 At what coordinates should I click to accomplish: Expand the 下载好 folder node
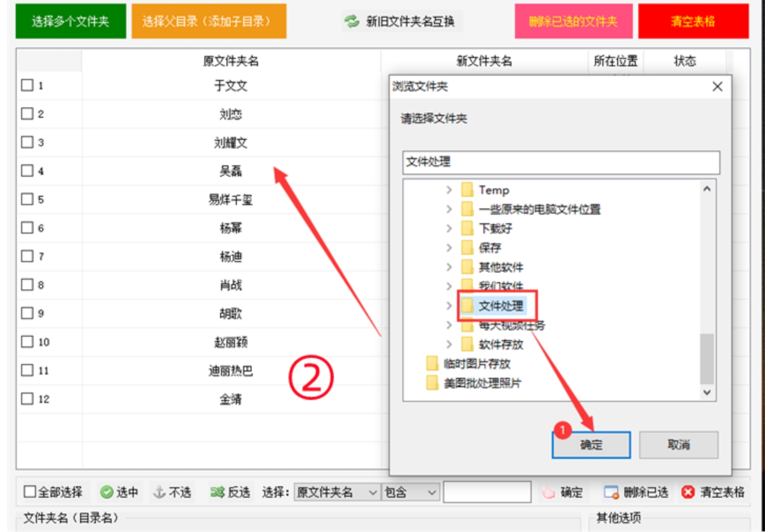tap(449, 228)
